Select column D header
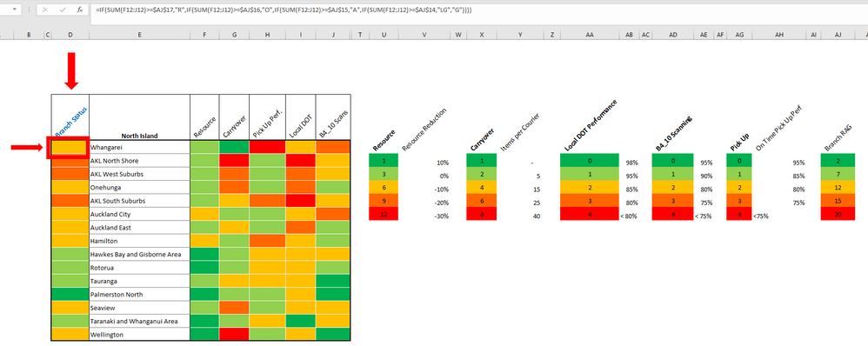Image resolution: width=868 pixels, height=346 pixels. click(x=70, y=35)
